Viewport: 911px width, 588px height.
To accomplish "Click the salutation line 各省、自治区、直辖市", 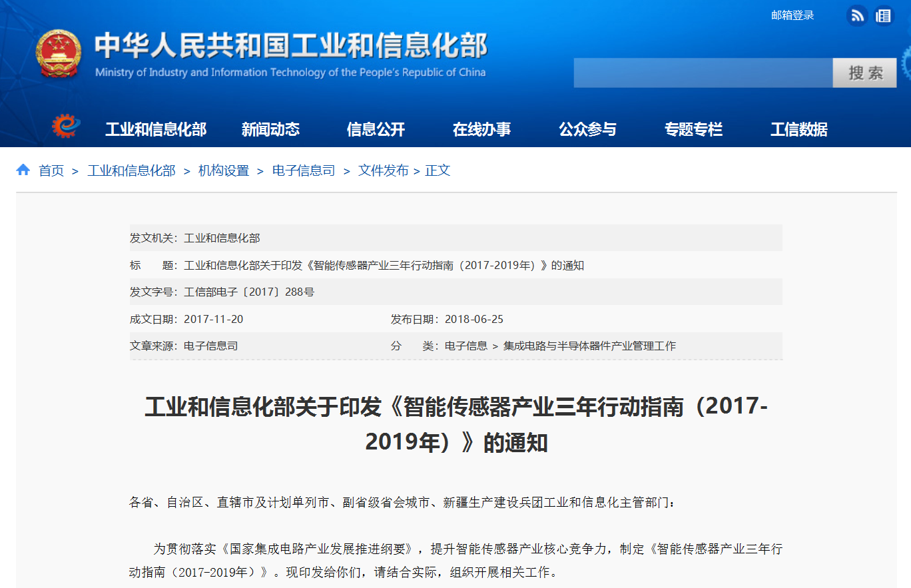I will [402, 503].
